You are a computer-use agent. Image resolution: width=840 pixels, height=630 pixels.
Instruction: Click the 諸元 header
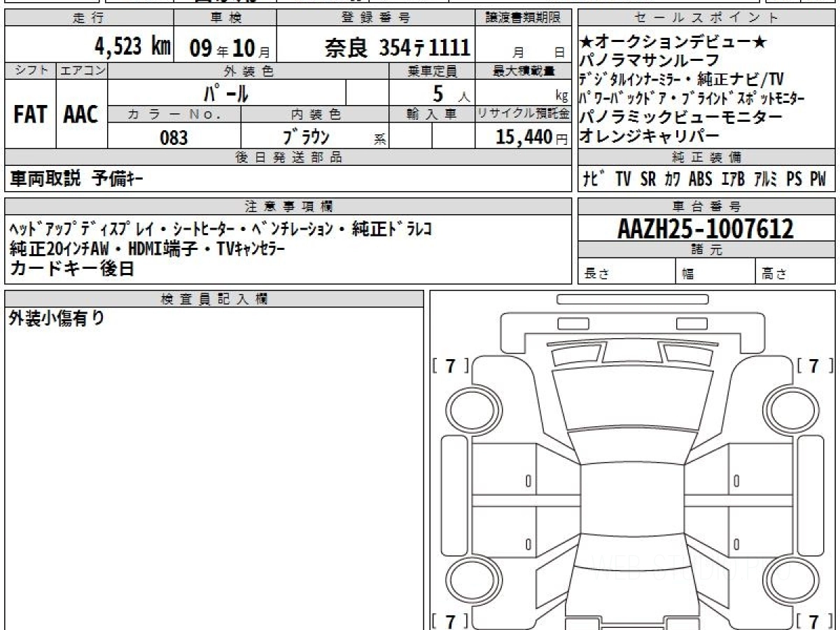706,250
